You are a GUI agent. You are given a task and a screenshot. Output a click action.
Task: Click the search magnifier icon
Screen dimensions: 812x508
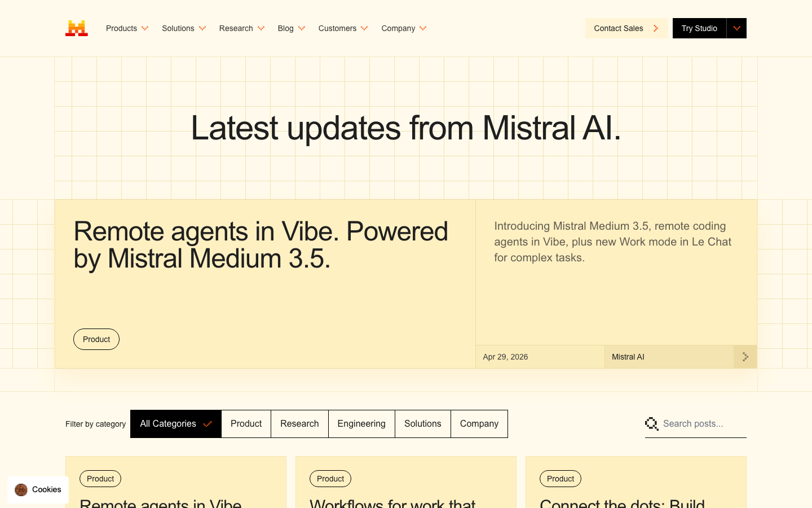[651, 424]
